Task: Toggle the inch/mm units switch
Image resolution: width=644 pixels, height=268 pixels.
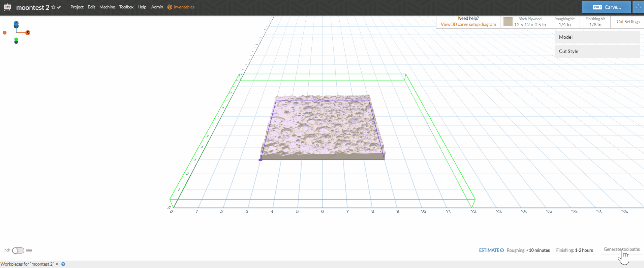Action: (x=18, y=250)
